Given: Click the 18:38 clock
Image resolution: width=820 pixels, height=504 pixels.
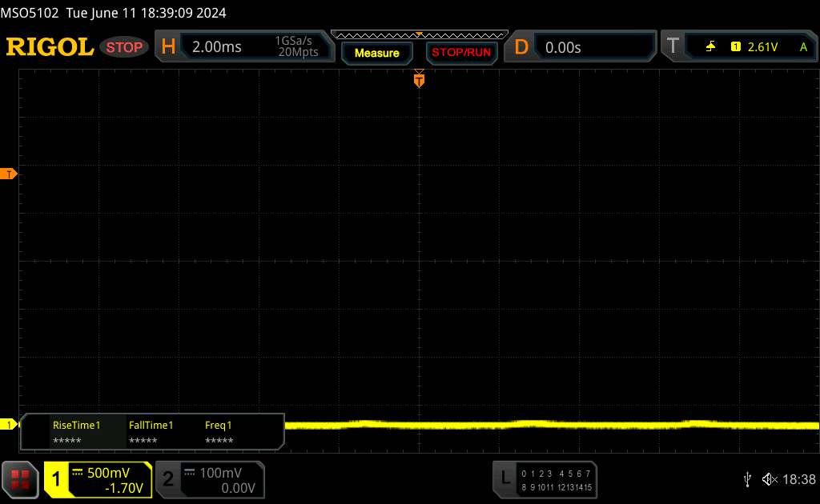Looking at the screenshot, I should tap(798, 479).
